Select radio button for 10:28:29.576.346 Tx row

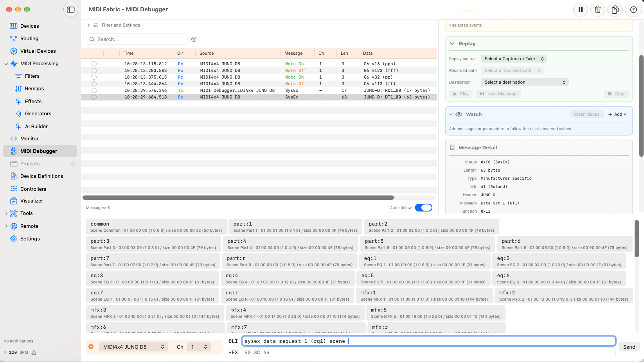click(x=94, y=90)
